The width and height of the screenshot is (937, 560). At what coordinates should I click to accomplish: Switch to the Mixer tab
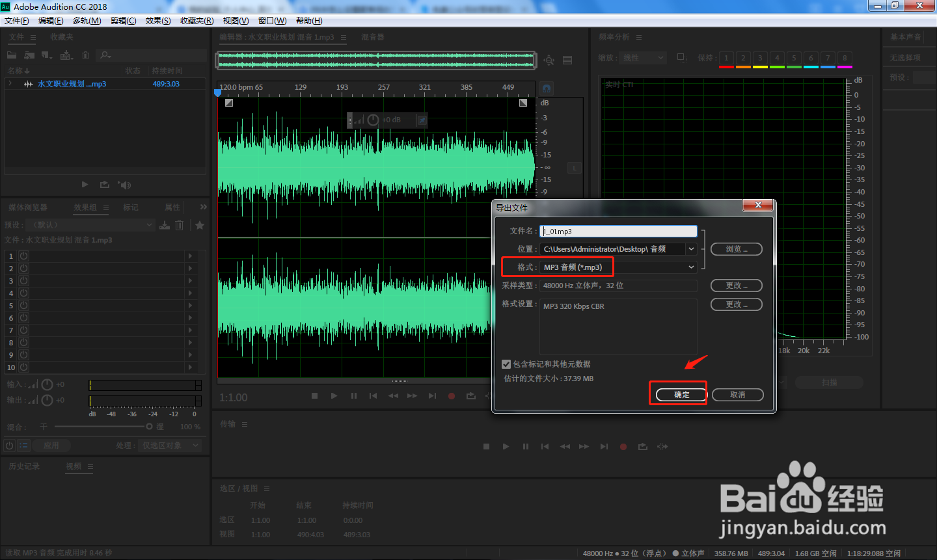373,37
